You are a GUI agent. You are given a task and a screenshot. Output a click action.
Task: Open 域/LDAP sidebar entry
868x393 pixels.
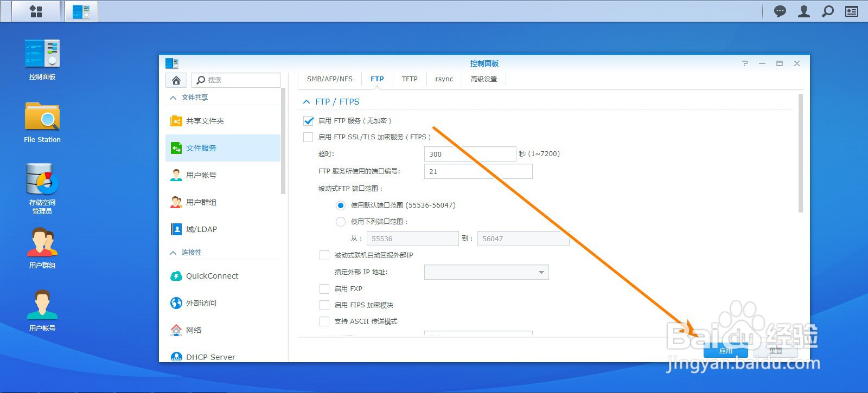click(x=223, y=229)
